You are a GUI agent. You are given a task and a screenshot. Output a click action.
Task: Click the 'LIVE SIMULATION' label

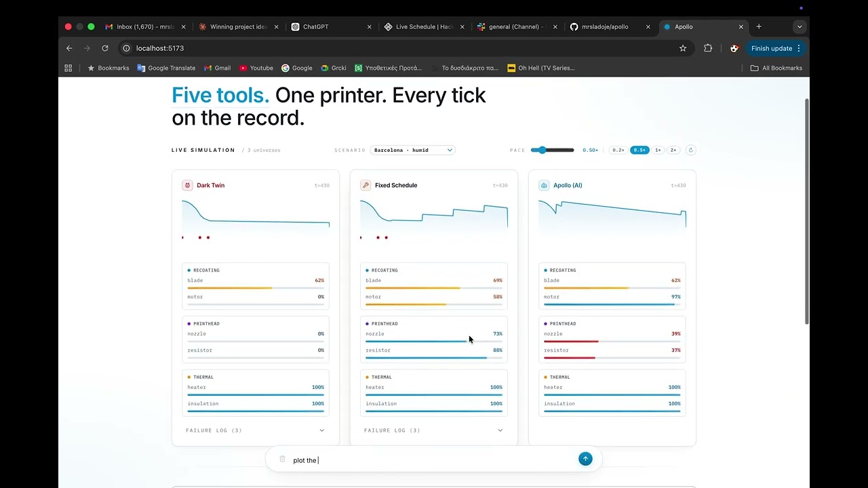[x=203, y=150]
